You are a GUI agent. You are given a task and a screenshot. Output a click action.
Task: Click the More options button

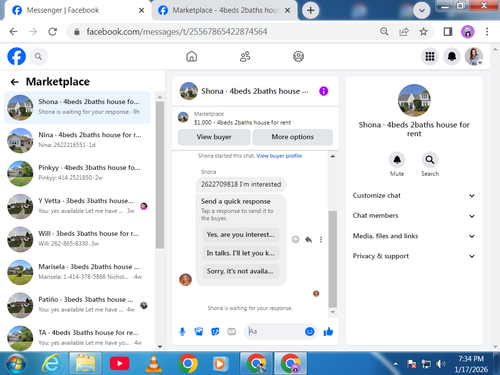click(x=293, y=137)
